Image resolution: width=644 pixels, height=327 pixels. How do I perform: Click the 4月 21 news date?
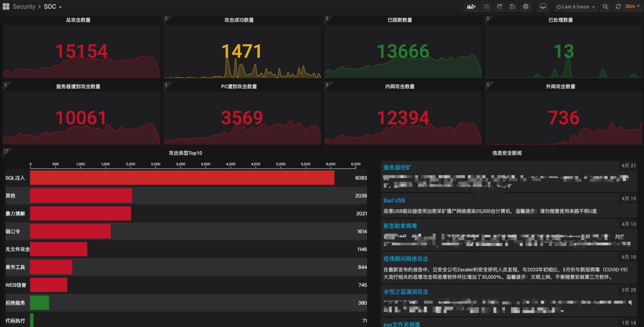click(x=629, y=166)
